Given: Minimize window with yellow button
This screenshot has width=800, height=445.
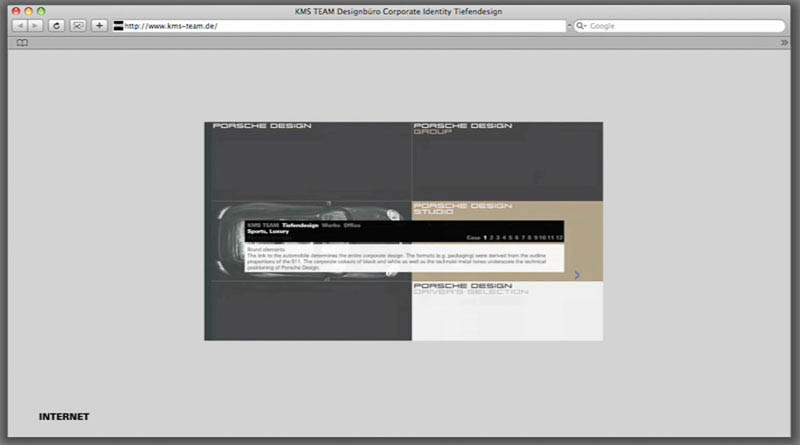Looking at the screenshot, I should [x=29, y=11].
